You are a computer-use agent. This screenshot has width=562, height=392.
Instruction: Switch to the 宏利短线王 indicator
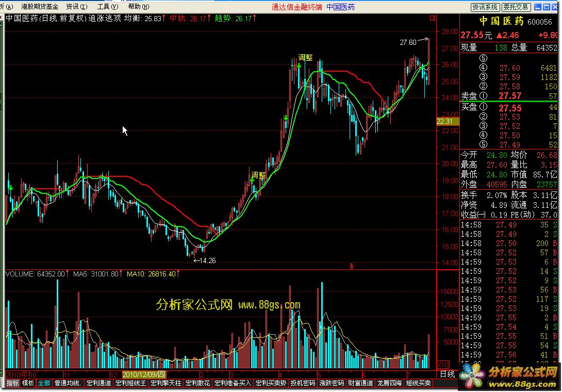click(x=130, y=383)
